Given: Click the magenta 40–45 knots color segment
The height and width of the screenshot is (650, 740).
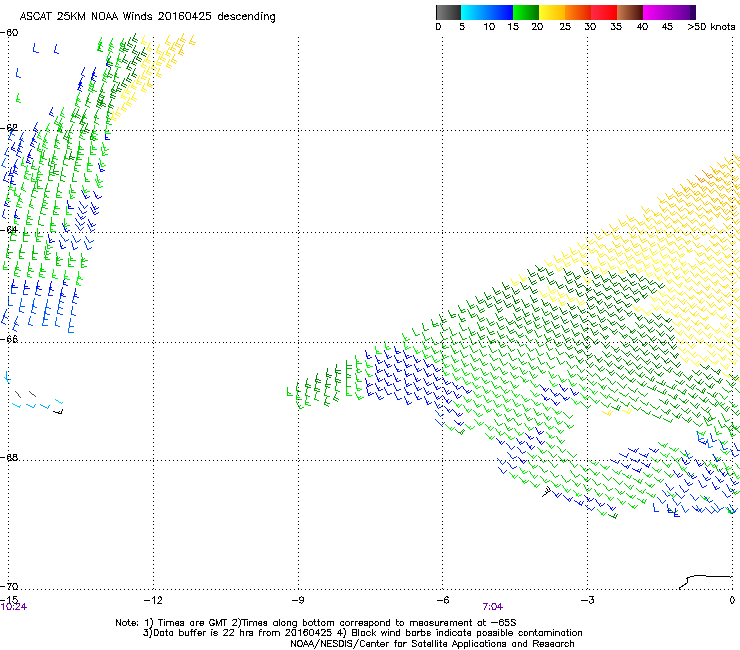Looking at the screenshot, I should pos(656,12).
